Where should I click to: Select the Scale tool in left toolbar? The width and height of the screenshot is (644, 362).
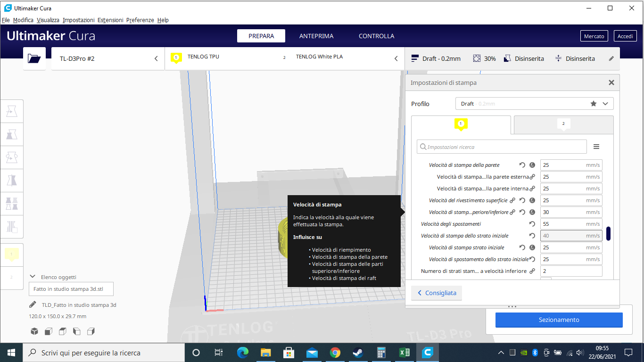coord(11,134)
